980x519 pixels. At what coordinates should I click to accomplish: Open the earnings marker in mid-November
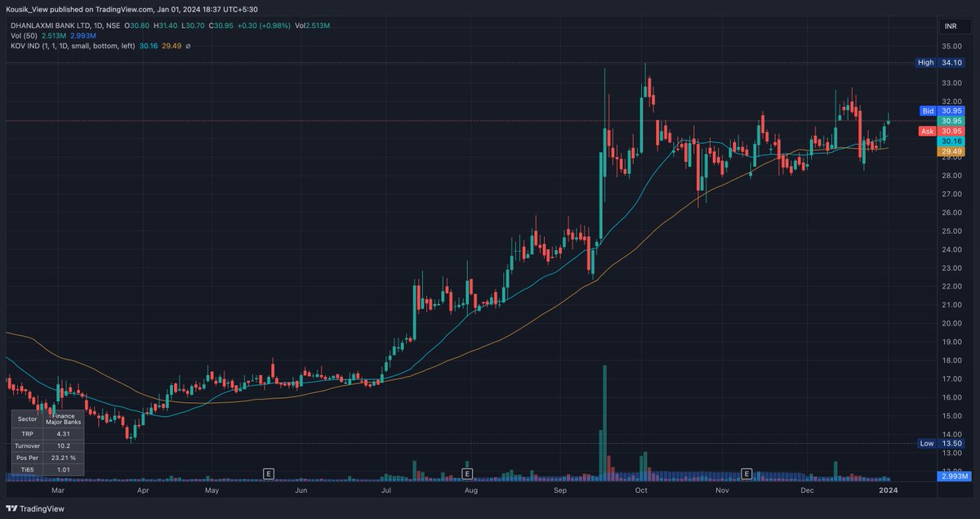click(x=746, y=473)
